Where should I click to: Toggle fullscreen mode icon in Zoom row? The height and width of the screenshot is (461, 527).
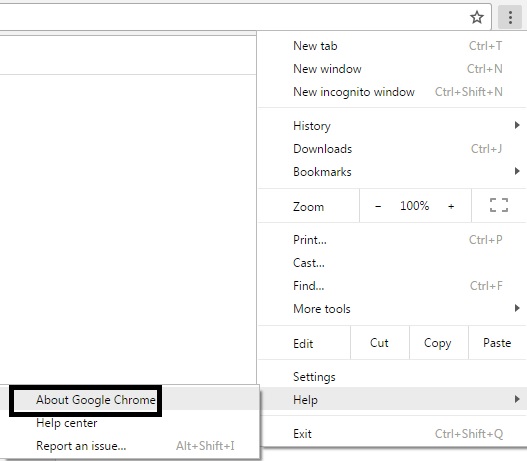499,205
